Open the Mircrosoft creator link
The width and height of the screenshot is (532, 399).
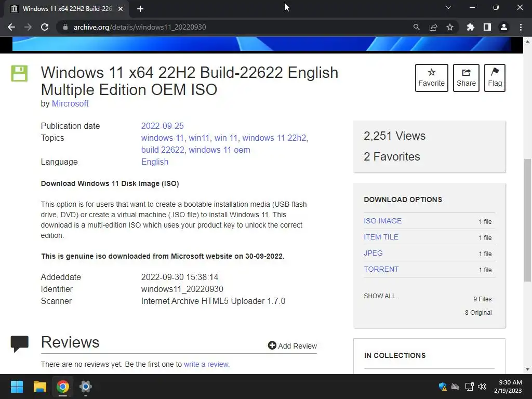pos(70,103)
